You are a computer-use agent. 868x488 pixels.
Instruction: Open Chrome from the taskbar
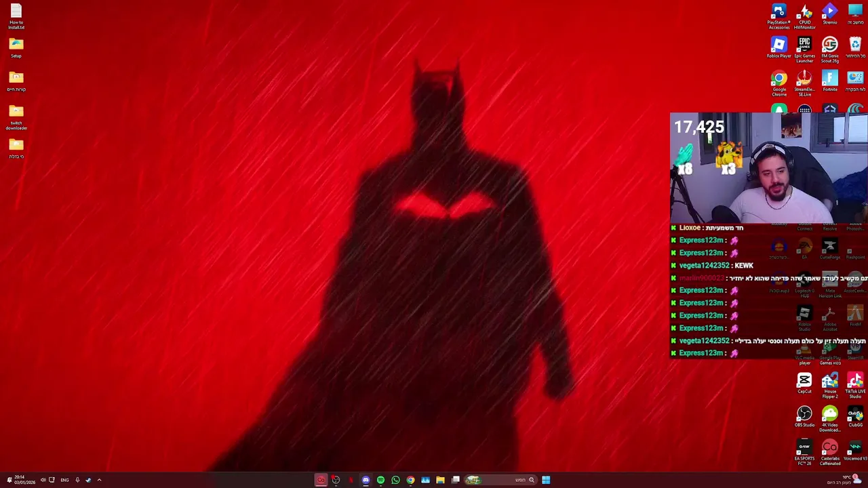tap(410, 480)
